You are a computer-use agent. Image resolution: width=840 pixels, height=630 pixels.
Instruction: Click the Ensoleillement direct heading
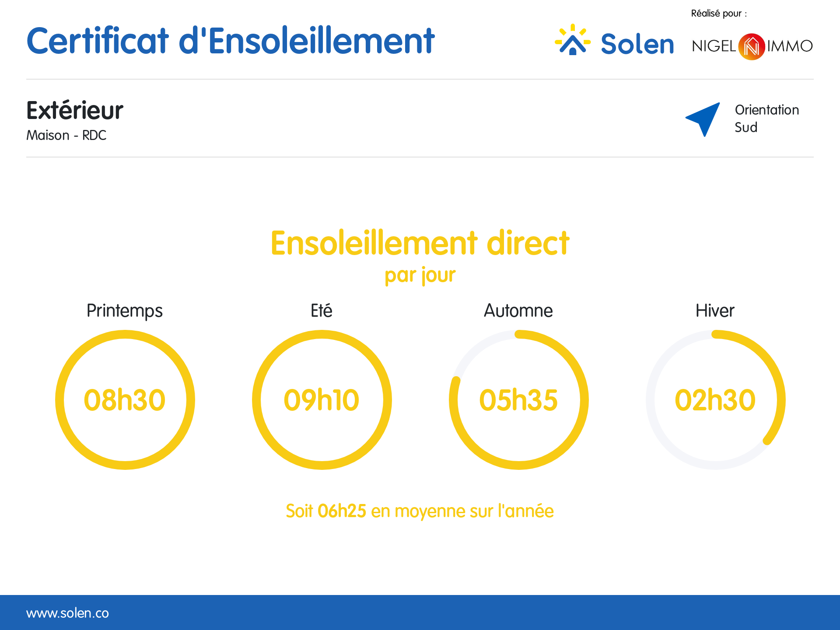click(420, 243)
